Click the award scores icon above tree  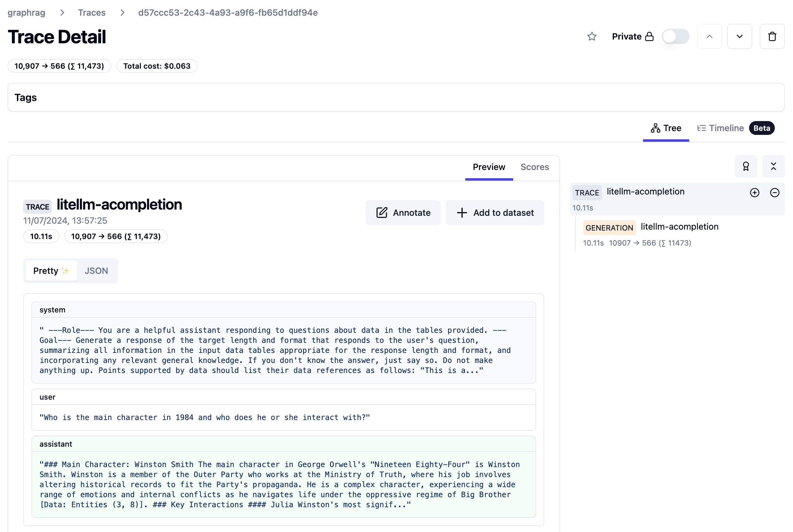(746, 166)
